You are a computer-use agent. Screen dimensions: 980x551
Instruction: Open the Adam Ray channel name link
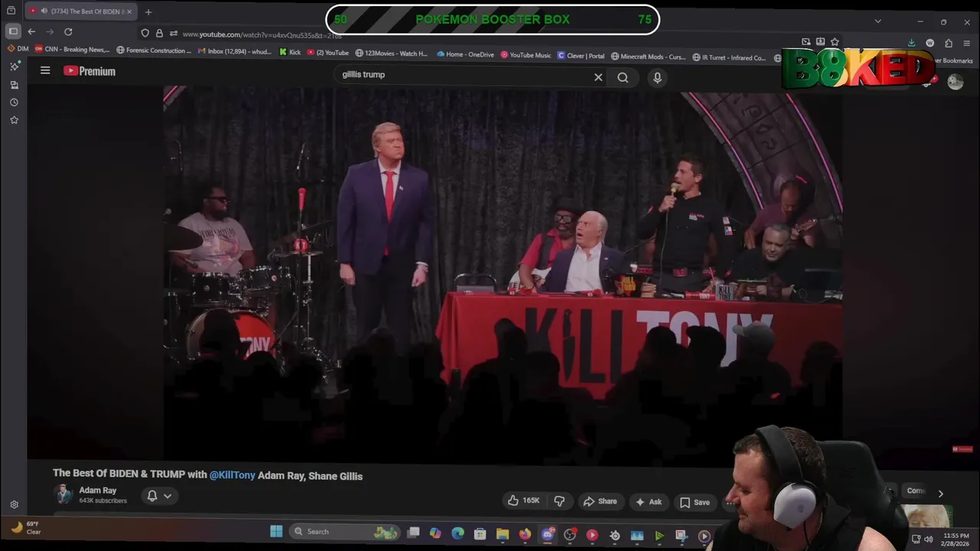pyautogui.click(x=98, y=491)
